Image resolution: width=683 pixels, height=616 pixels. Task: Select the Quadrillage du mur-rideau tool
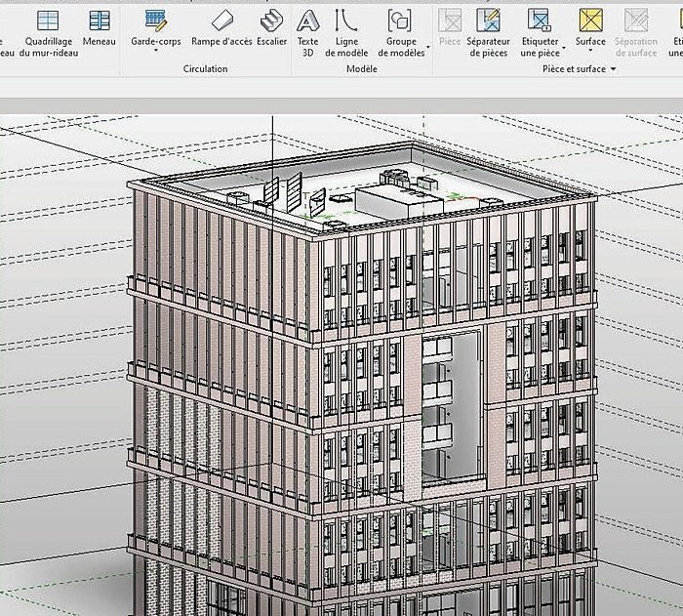(49, 33)
